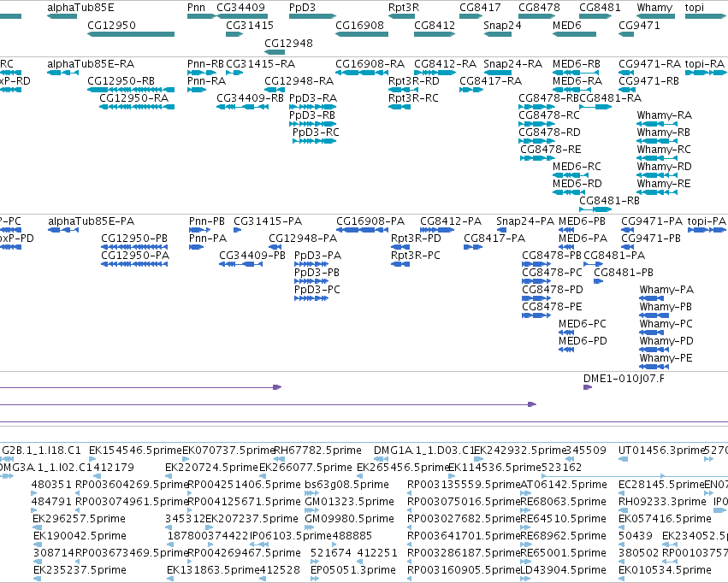Open the Pnn gene label
This screenshot has width=728, height=583.
(x=196, y=8)
